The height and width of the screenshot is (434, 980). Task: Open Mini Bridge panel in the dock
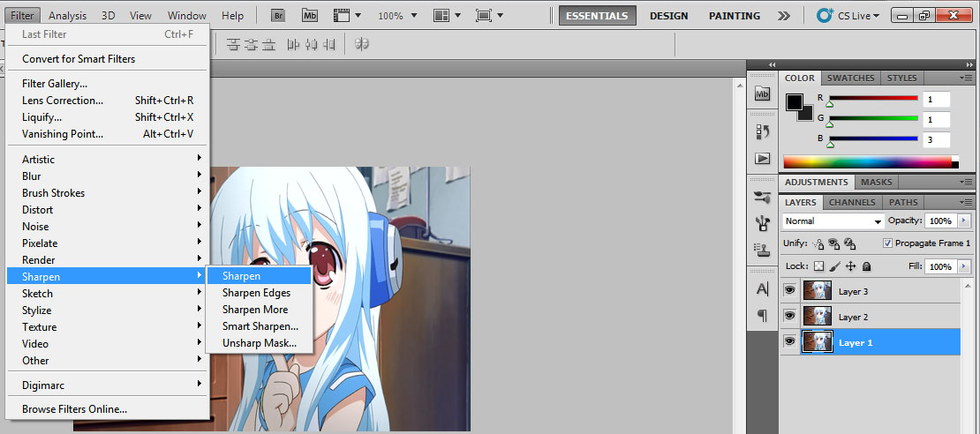762,94
